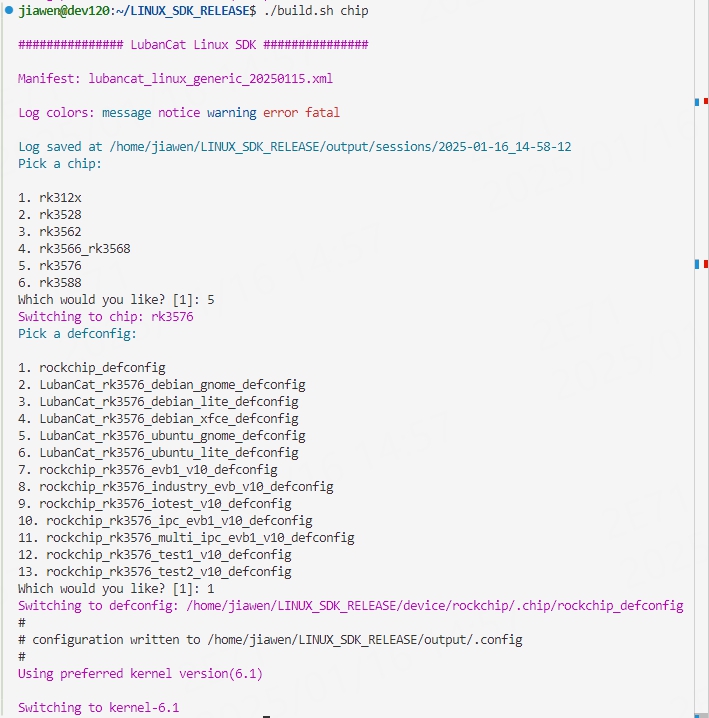Click the word 'error' in Log colors
Screen dimensions: 709x718
[x=280, y=113]
